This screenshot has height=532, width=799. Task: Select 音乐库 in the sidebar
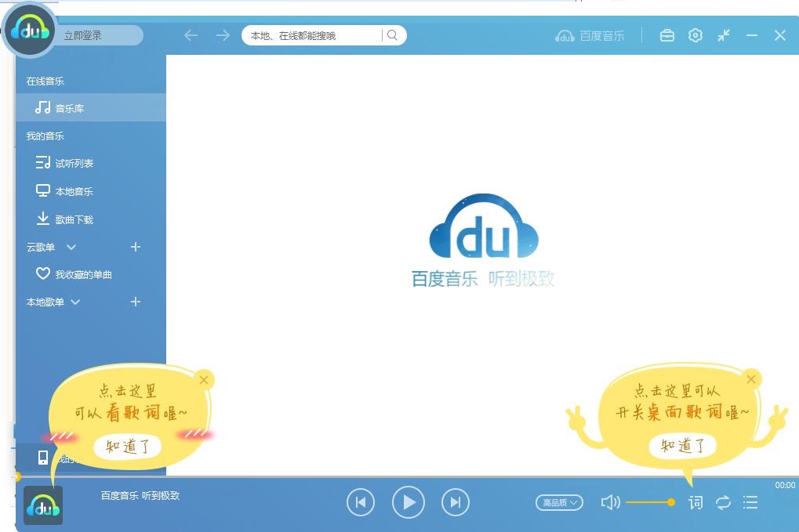69,108
